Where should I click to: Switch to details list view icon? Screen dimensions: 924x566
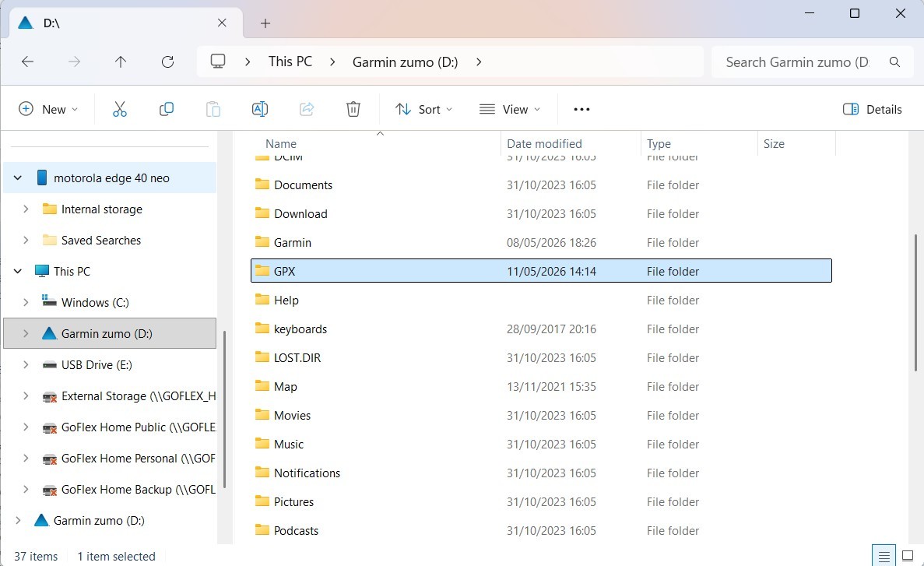pos(884,556)
